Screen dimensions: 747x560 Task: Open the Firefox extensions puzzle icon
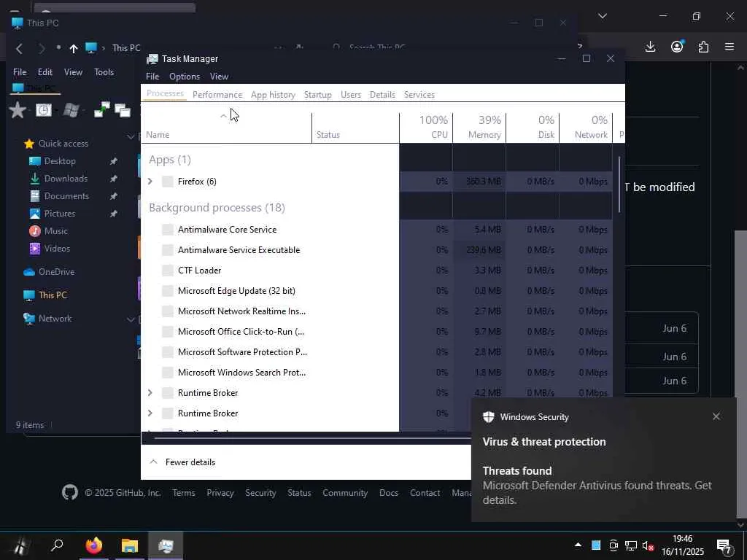703,47
